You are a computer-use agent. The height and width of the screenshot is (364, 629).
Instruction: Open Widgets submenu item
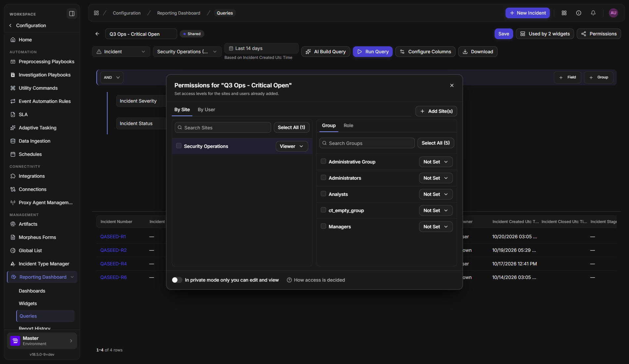pyautogui.click(x=45, y=303)
